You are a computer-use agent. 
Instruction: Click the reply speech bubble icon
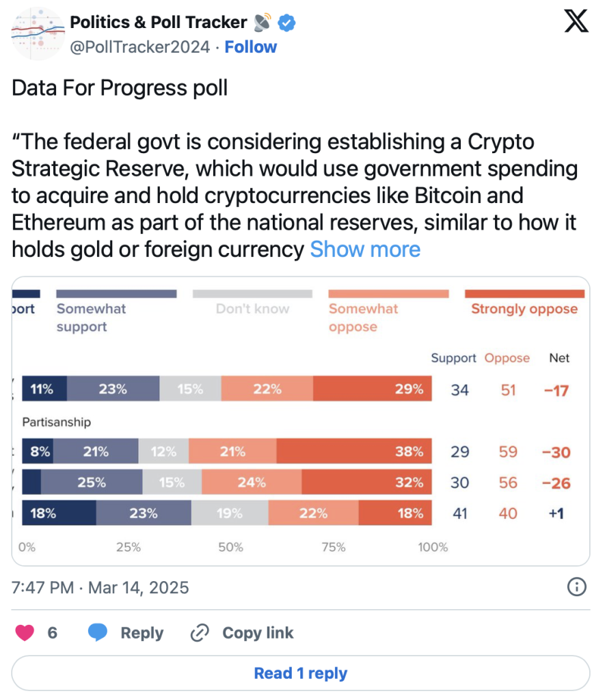(98, 633)
